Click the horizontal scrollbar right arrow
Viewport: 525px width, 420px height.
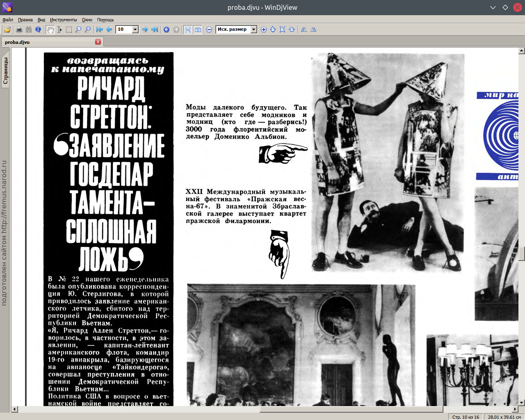coord(515,409)
